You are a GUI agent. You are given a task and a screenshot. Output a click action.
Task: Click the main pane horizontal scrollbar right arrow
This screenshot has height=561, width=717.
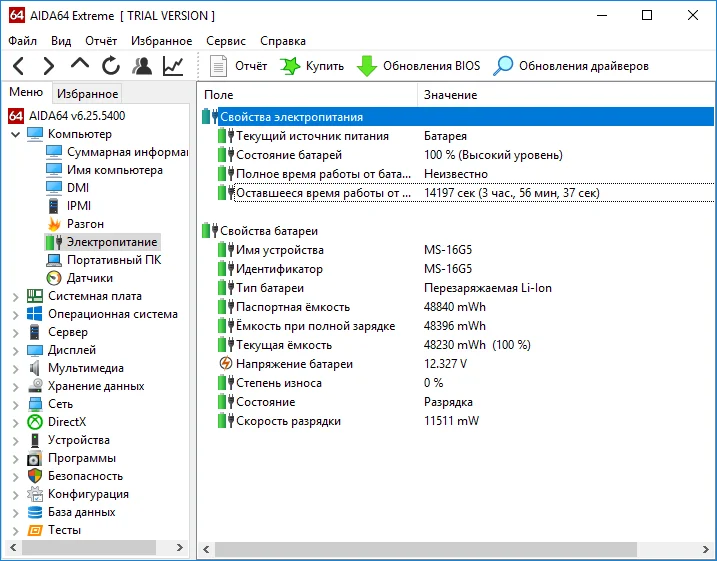(x=706, y=549)
